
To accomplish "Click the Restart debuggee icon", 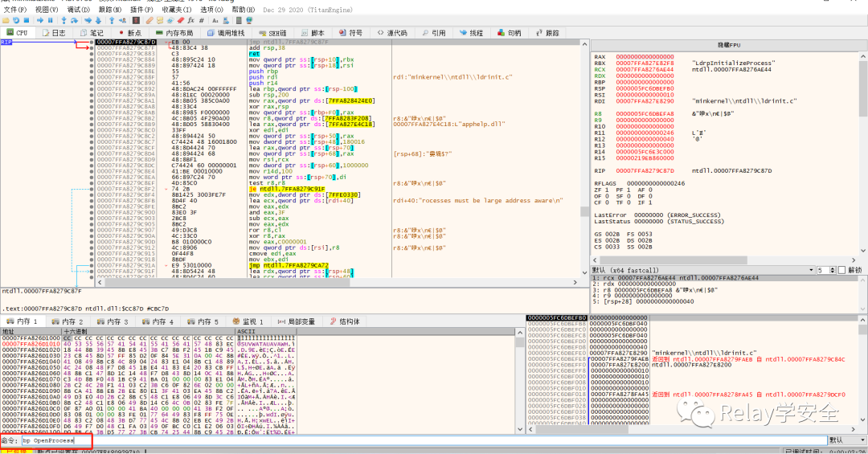I will click(16, 20).
